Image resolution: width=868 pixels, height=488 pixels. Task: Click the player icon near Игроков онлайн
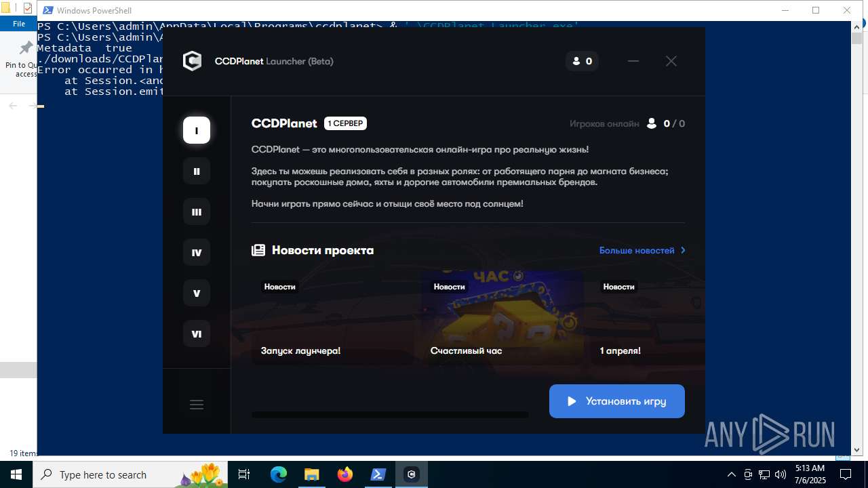652,123
